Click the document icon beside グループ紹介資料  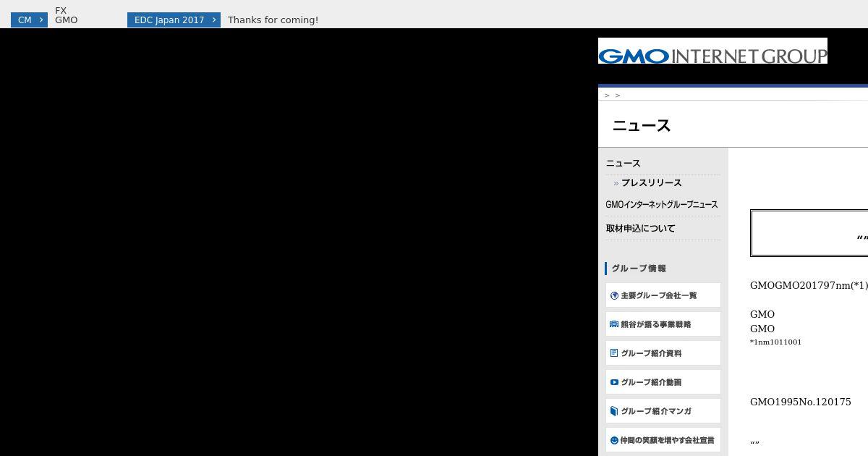pos(614,353)
